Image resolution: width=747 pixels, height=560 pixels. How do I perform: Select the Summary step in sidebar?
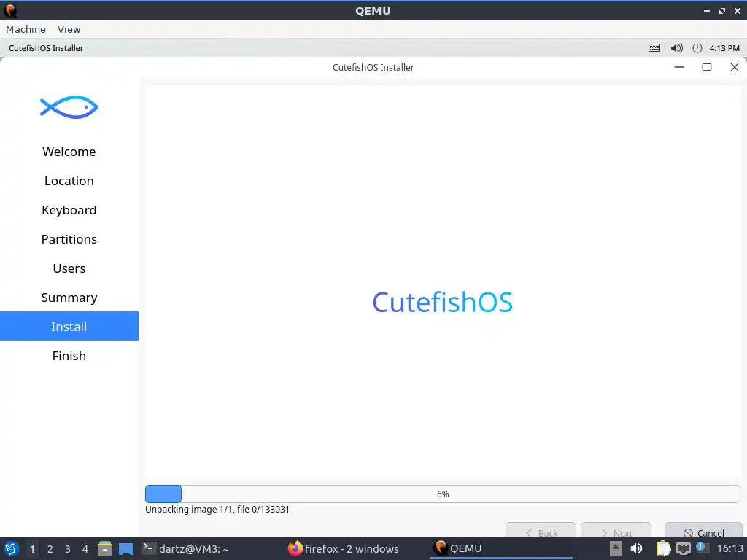[69, 297]
